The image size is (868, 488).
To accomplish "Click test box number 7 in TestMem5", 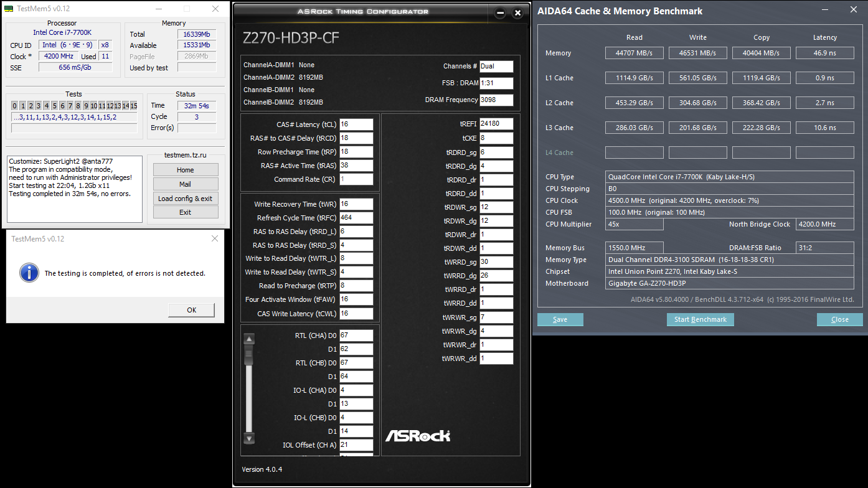I will (70, 106).
